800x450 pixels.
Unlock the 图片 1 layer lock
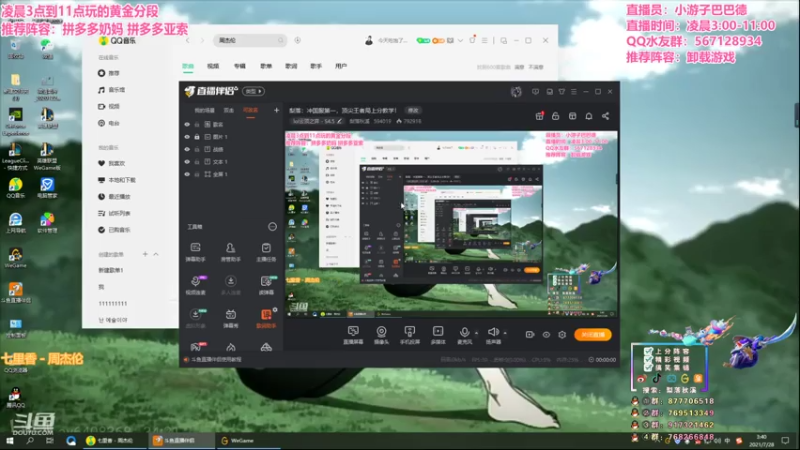pyautogui.click(x=197, y=137)
